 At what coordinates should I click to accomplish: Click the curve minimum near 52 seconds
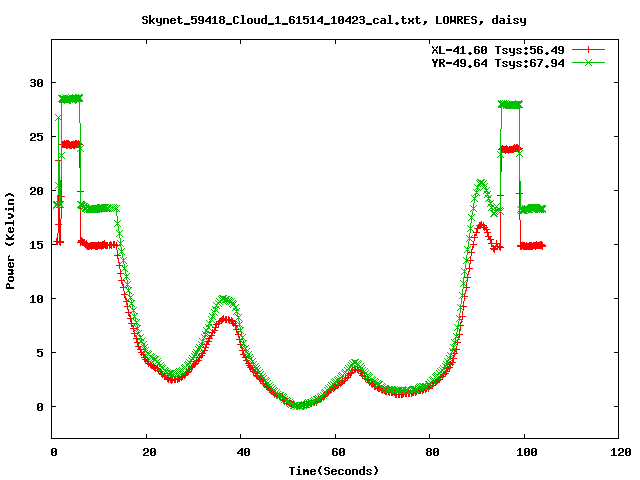coord(298,405)
